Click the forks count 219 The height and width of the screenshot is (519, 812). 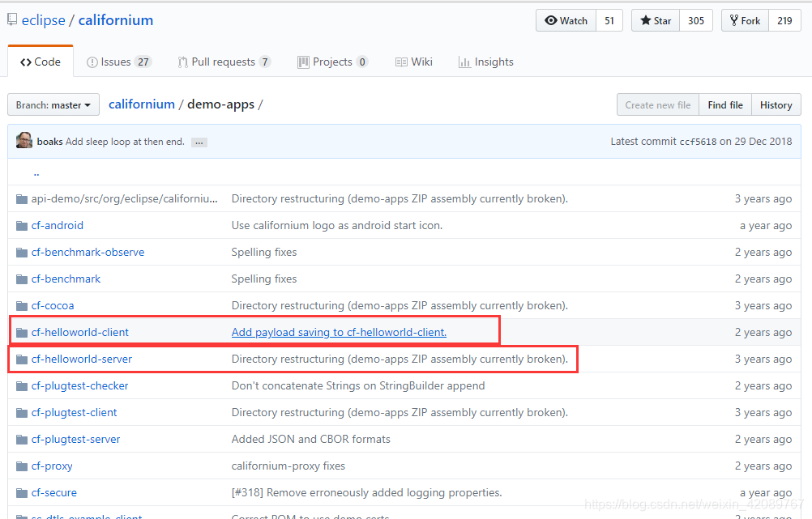point(784,21)
